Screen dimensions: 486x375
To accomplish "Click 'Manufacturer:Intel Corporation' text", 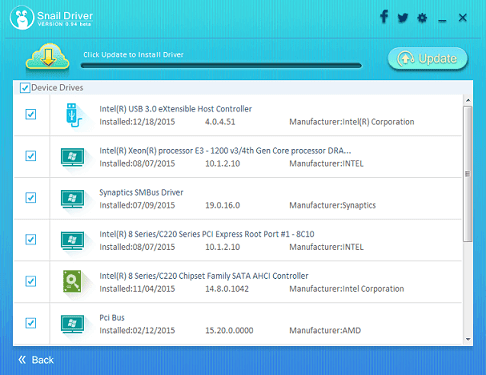I will click(x=347, y=289).
